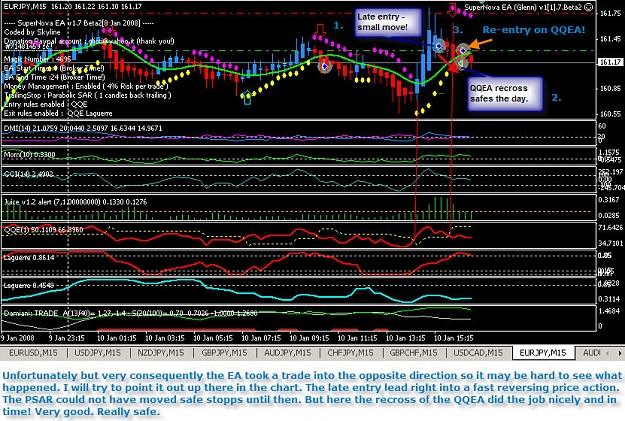
Task: Select the Laguerre 0.4549 indicator label
Action: pyautogui.click(x=29, y=285)
